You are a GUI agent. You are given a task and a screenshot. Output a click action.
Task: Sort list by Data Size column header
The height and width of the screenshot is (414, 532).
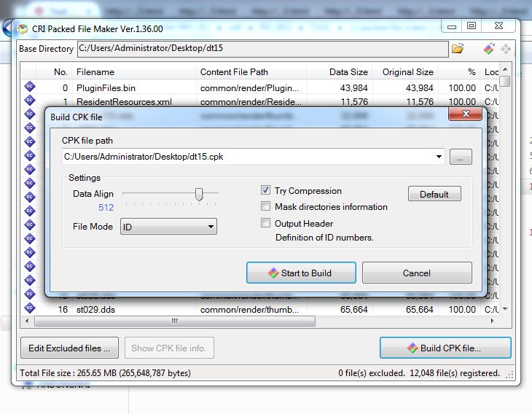[340, 72]
